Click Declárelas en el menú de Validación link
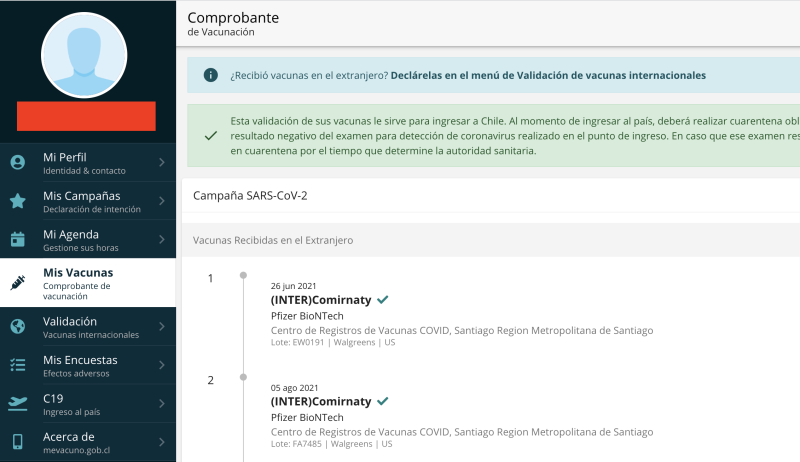The height and width of the screenshot is (462, 800). tap(548, 75)
